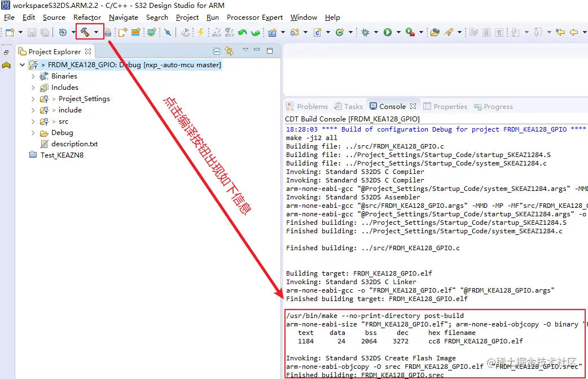Click the lightning bolt Flash icon

(201, 32)
